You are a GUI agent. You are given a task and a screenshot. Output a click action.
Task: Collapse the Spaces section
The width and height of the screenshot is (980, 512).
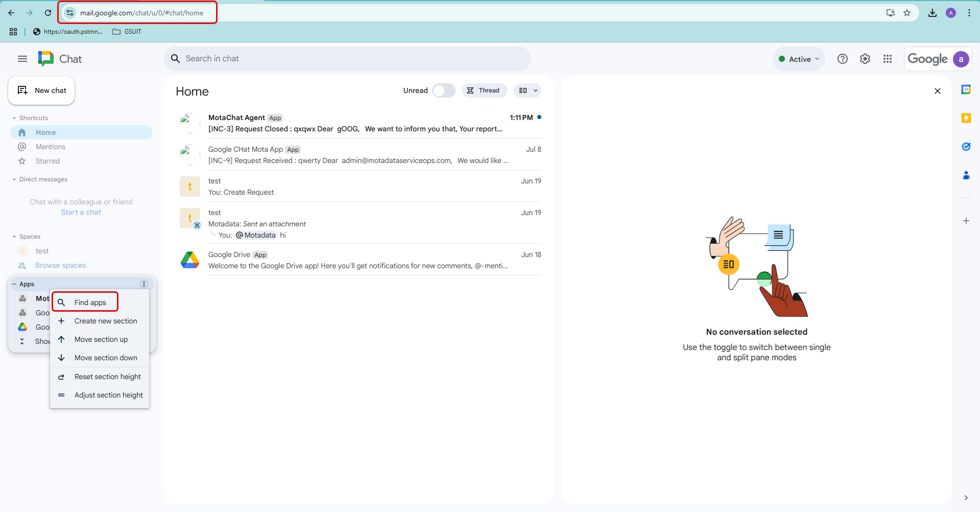(14, 236)
